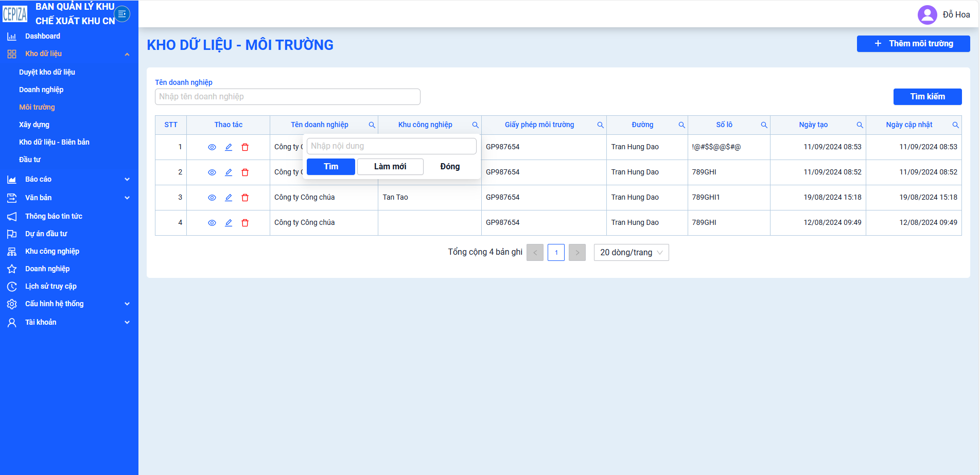
Task: Open the Xây dựng submenu item
Action: pos(34,125)
